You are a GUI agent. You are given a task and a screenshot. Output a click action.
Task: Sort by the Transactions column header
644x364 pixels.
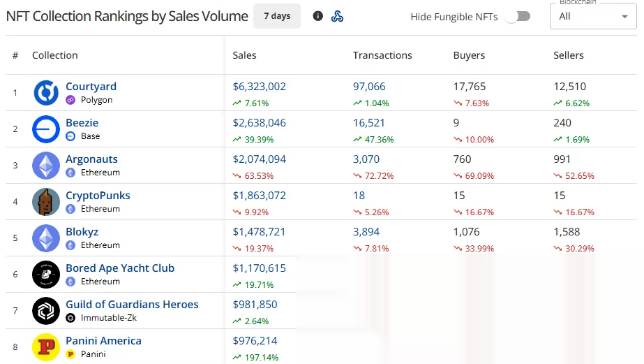[x=382, y=55]
